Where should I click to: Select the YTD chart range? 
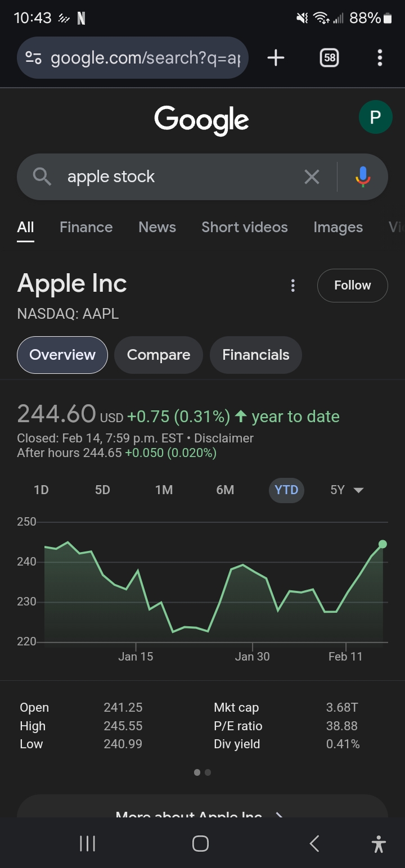[x=286, y=490]
